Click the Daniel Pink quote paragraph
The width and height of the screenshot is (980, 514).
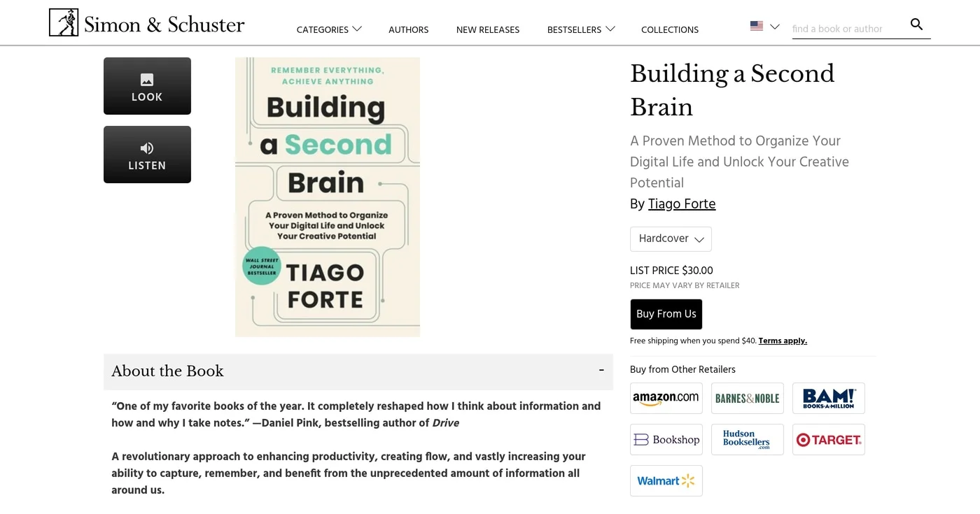[x=356, y=414]
